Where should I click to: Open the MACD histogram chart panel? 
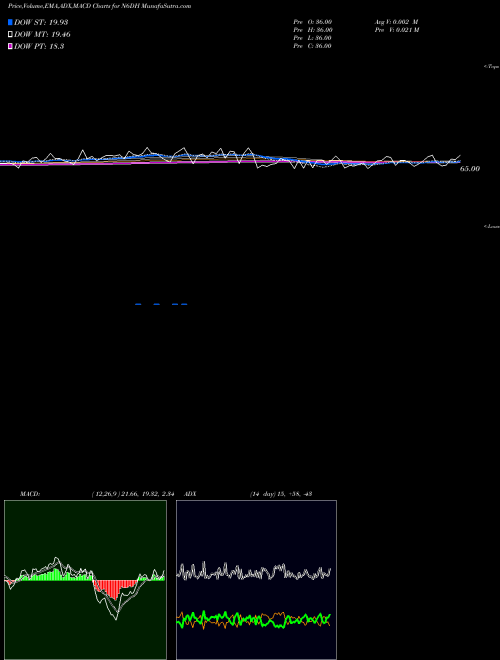click(x=85, y=580)
